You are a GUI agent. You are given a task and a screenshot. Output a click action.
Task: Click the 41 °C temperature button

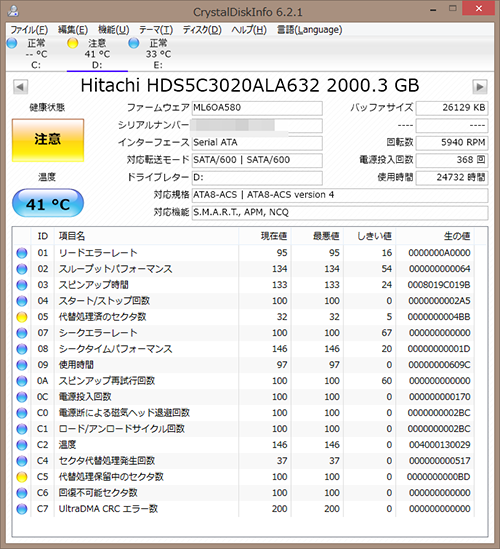tap(48, 203)
